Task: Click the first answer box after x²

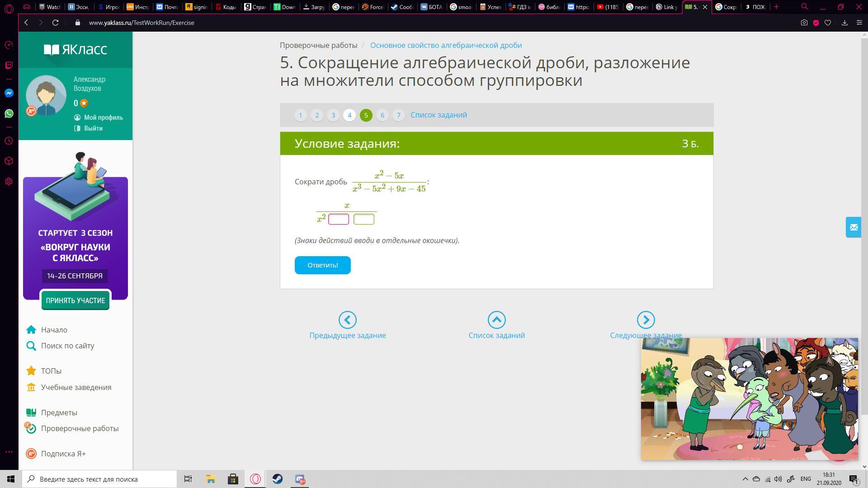Action: point(338,220)
